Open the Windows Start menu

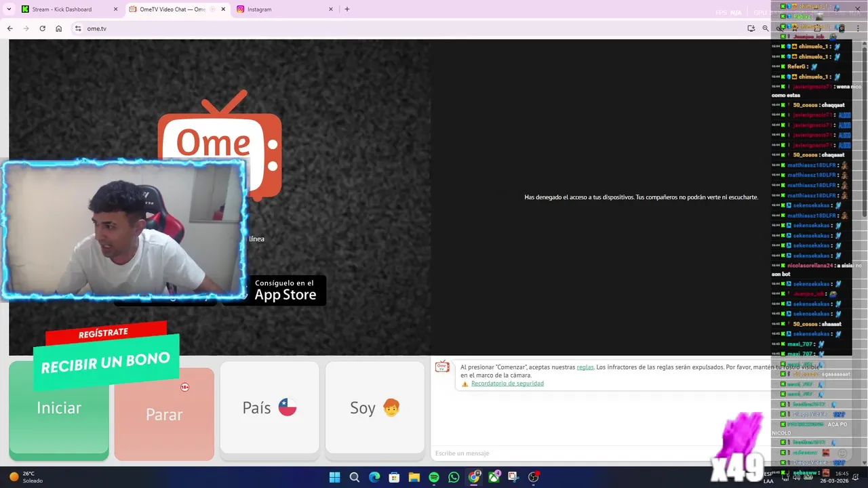pos(334,477)
